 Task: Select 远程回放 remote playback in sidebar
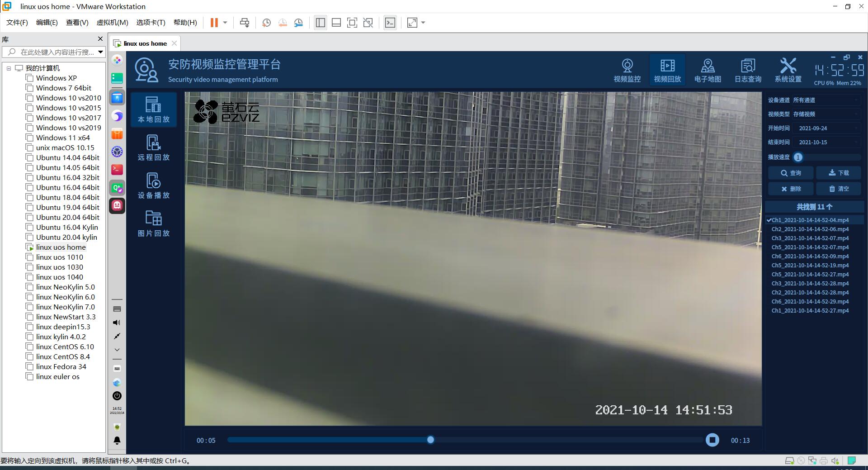pyautogui.click(x=154, y=147)
